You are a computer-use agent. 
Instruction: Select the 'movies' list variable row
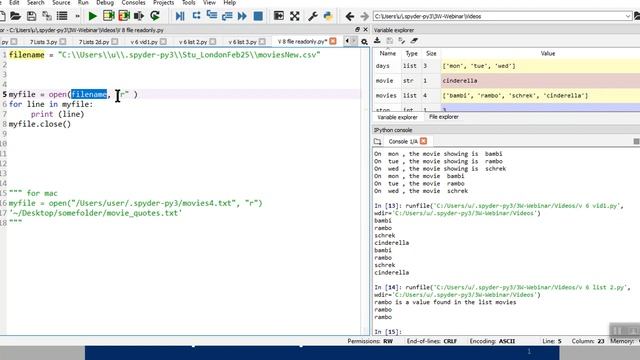pyautogui.click(x=507, y=96)
